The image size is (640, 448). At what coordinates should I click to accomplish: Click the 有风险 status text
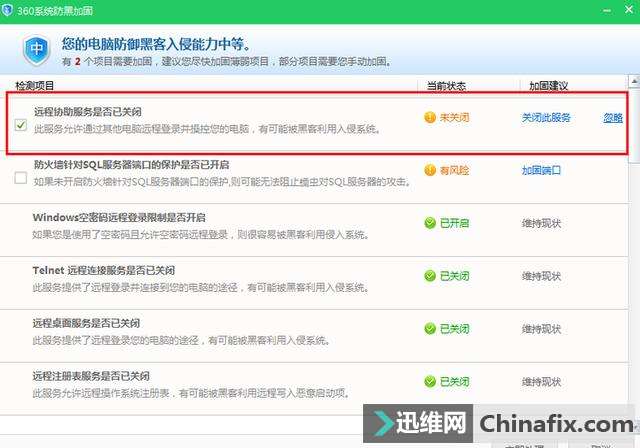click(x=454, y=171)
